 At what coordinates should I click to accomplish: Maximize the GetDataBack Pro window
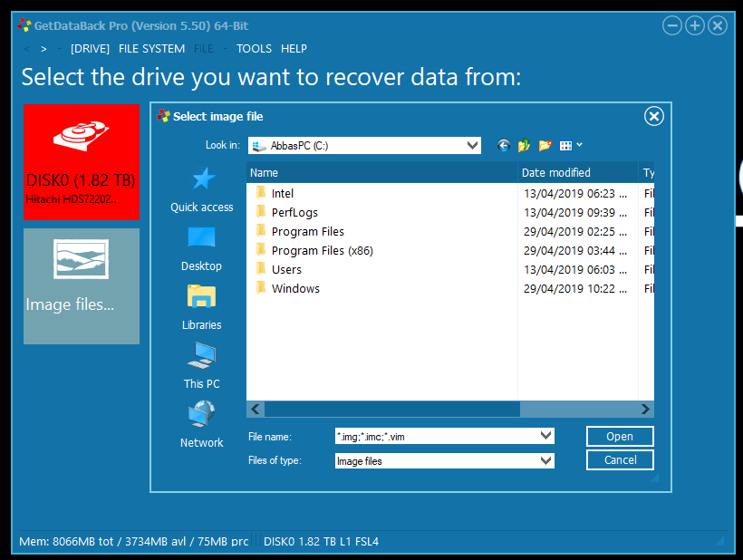click(x=695, y=25)
